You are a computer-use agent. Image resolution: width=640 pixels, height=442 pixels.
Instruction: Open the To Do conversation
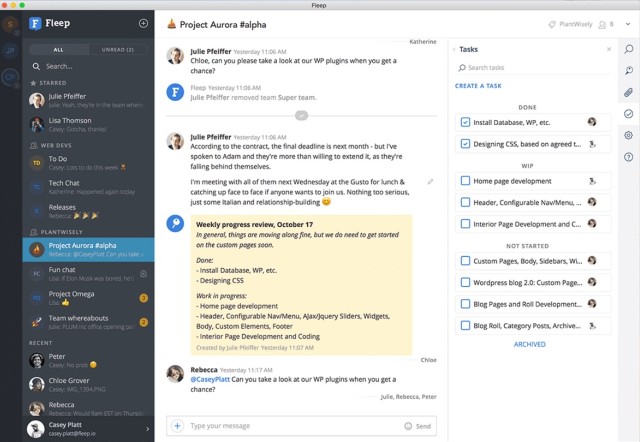(x=88, y=163)
